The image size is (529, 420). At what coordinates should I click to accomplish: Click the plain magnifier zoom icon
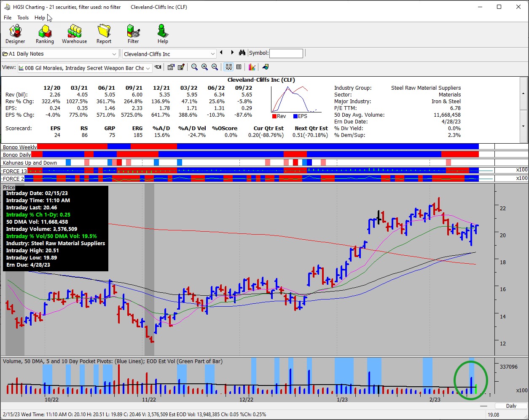click(x=194, y=67)
